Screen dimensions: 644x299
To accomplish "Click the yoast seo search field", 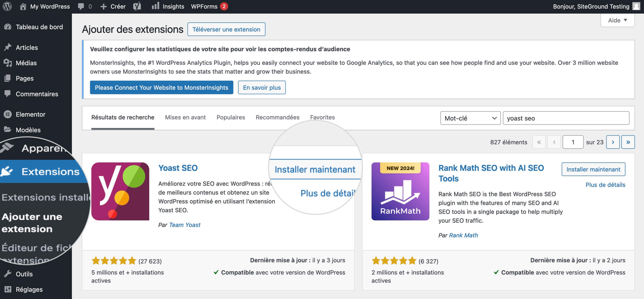I will point(566,118).
